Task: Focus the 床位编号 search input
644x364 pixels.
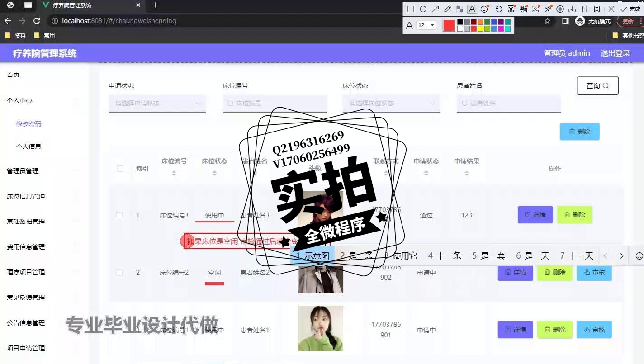Action: [x=275, y=103]
